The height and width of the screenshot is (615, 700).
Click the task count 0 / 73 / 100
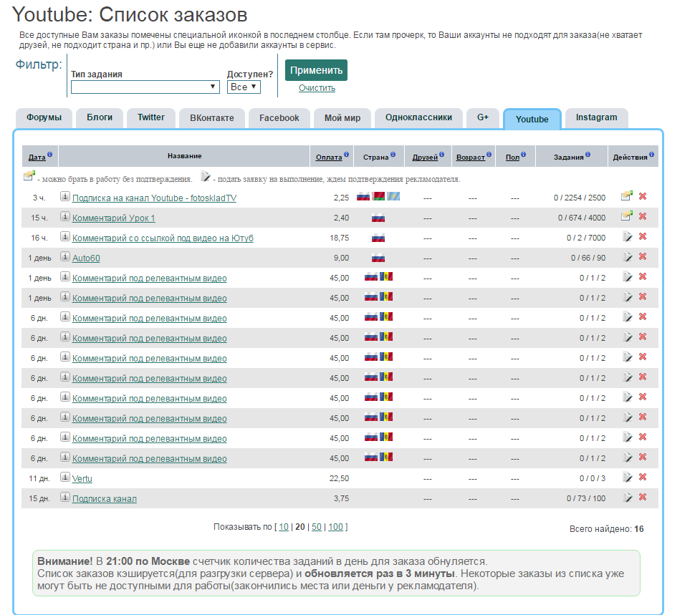coord(586,498)
